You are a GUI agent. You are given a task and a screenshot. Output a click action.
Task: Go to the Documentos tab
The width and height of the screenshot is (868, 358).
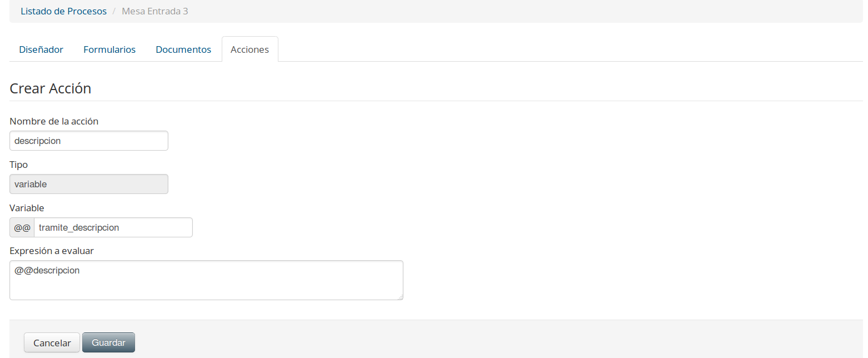183,49
